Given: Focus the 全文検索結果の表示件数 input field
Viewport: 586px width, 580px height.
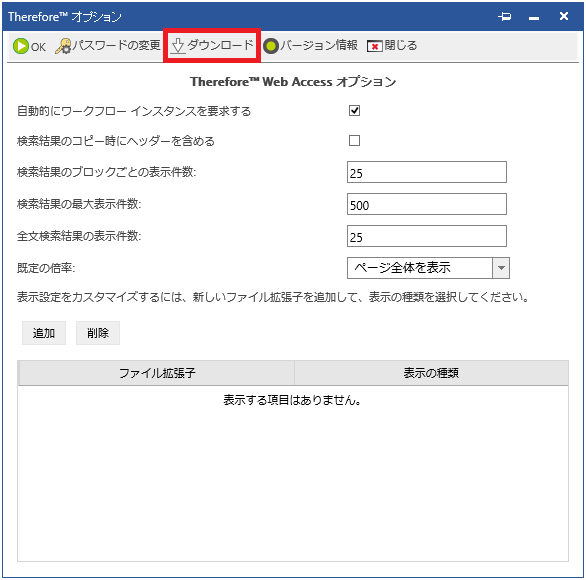Looking at the screenshot, I should pos(427,236).
